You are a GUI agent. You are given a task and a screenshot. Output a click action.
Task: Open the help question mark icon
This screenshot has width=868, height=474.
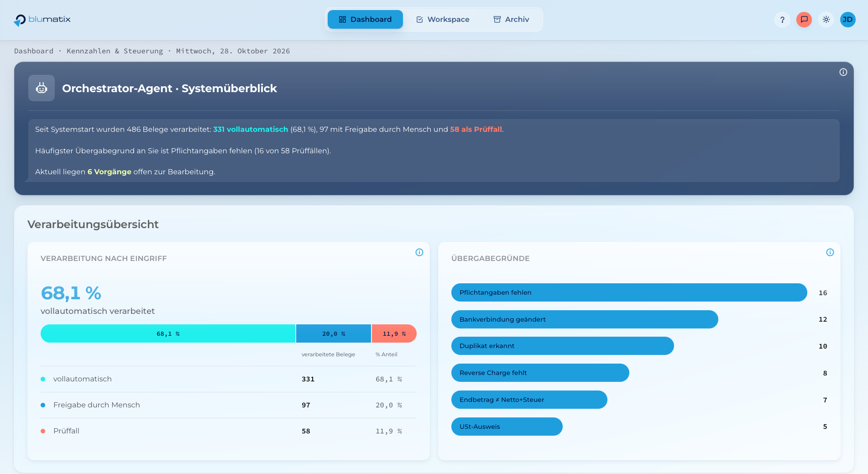(x=782, y=20)
